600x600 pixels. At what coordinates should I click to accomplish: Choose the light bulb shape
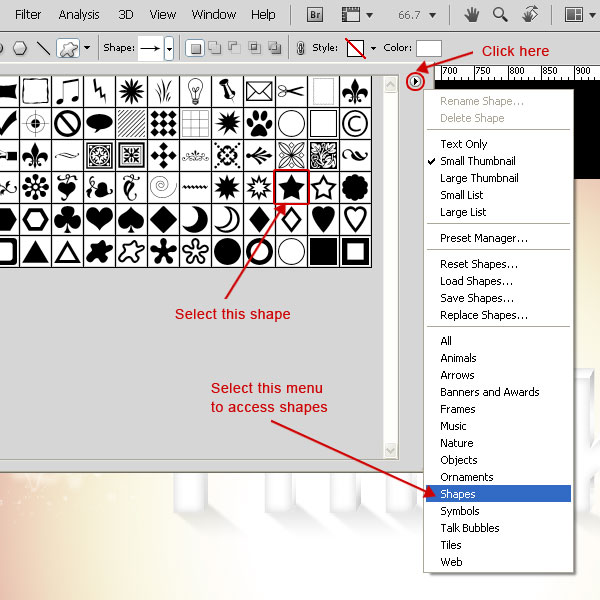[x=195, y=91]
